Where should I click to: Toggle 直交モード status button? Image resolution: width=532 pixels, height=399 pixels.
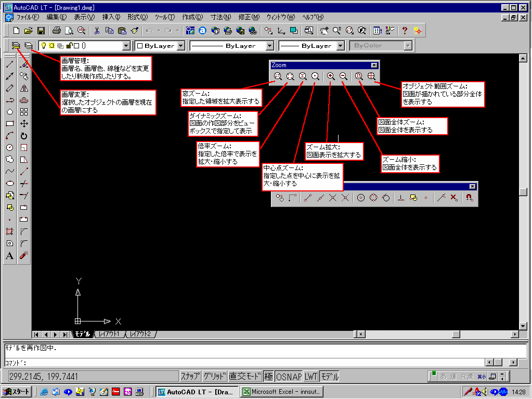click(x=245, y=376)
